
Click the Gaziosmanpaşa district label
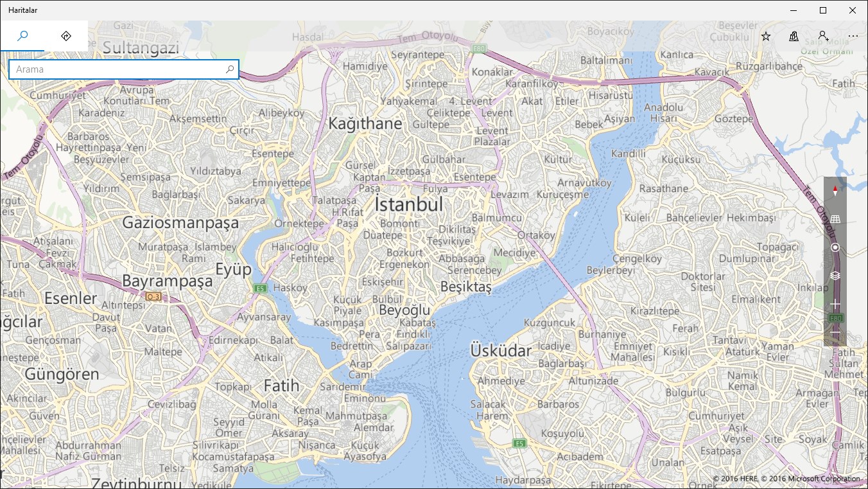pos(180,223)
